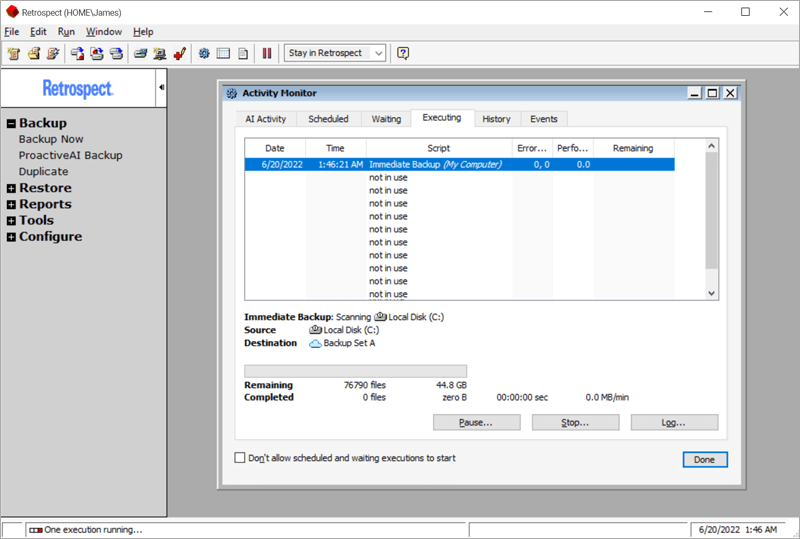The width and height of the screenshot is (800, 539).
Task: Expand the Configure tree section
Action: 11,237
